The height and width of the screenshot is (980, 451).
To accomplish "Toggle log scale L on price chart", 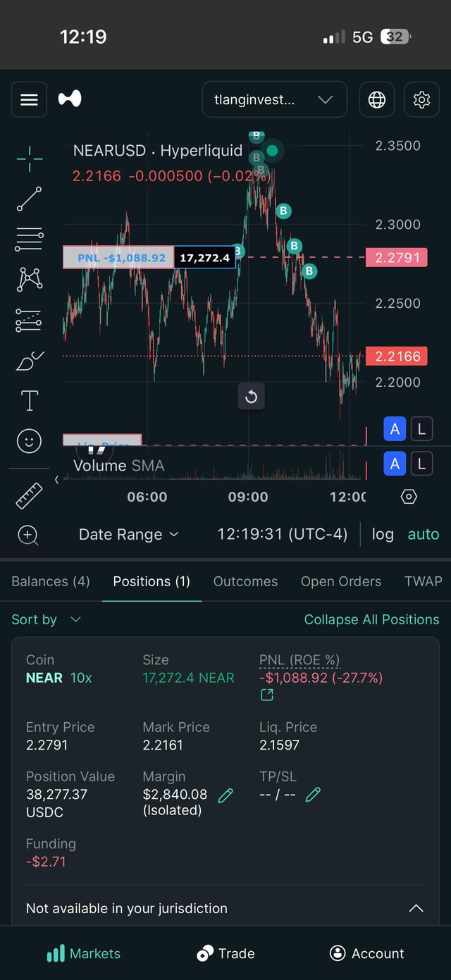I will click(x=421, y=428).
